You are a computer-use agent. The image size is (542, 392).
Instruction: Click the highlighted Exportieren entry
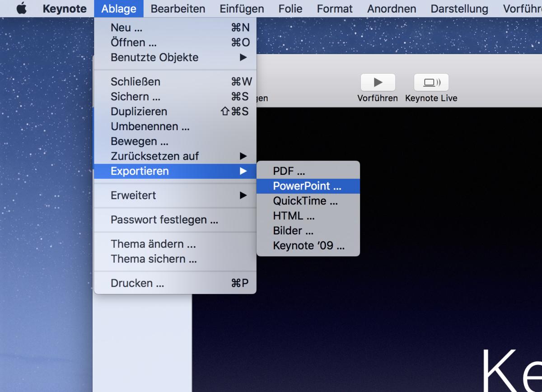click(175, 171)
